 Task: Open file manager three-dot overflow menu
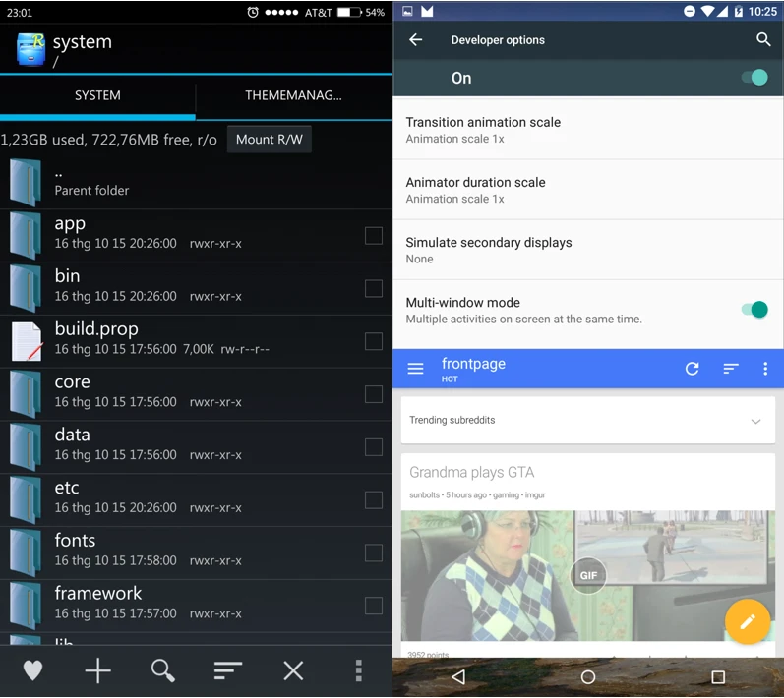(358, 670)
